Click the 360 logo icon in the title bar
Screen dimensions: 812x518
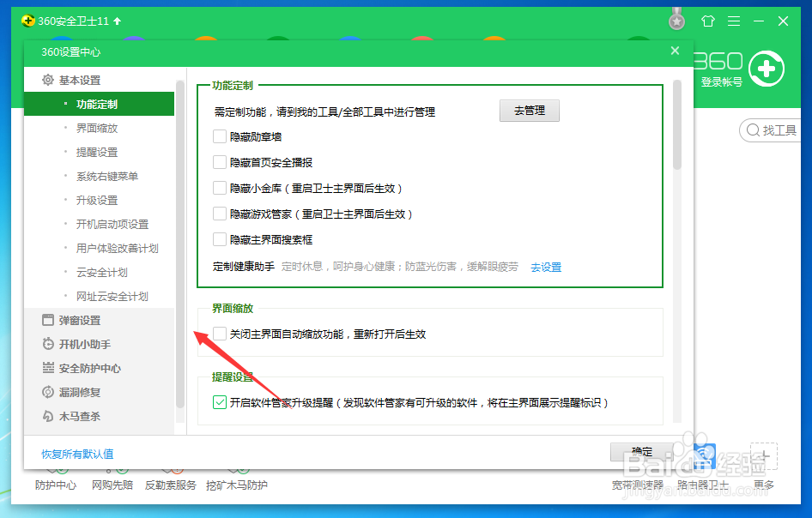click(28, 21)
